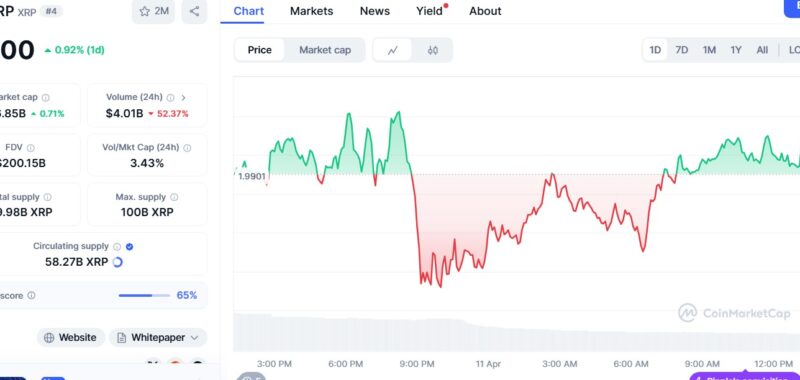Open the Website link
800x380 pixels.
point(70,338)
